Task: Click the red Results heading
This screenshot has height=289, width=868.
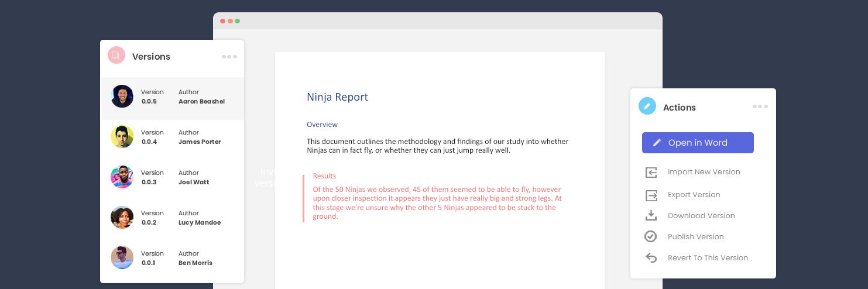Action: coord(324,176)
